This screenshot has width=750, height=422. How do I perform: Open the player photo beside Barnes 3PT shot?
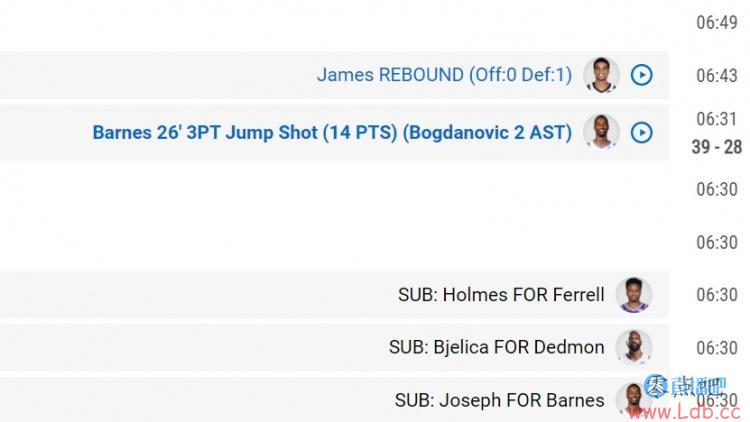pos(601,132)
